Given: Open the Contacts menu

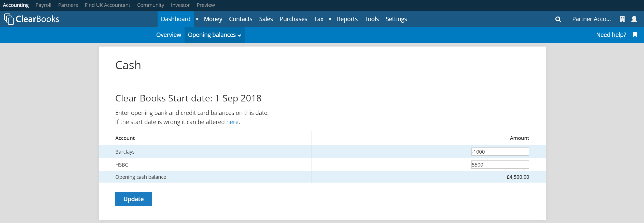Looking at the screenshot, I should pos(241,19).
